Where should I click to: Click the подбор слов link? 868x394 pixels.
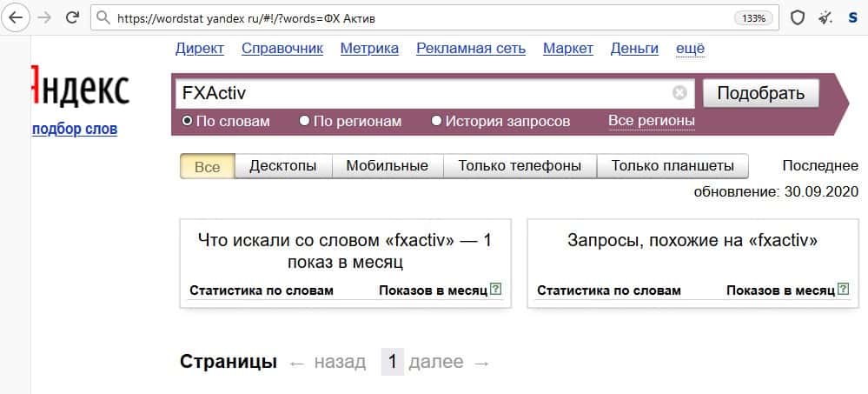click(75, 129)
